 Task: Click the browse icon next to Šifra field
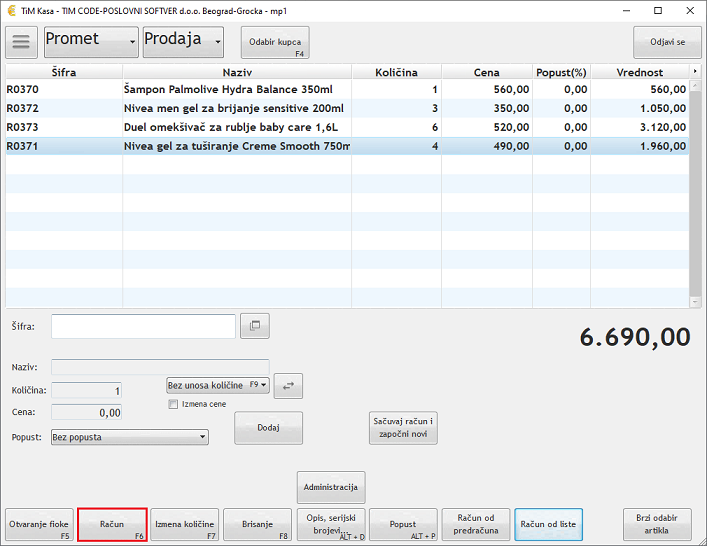255,325
